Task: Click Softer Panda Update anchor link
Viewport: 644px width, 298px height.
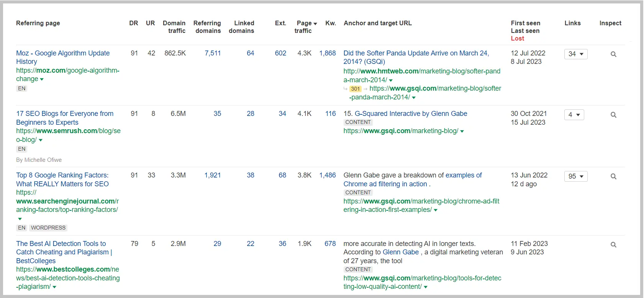Action: [x=416, y=57]
